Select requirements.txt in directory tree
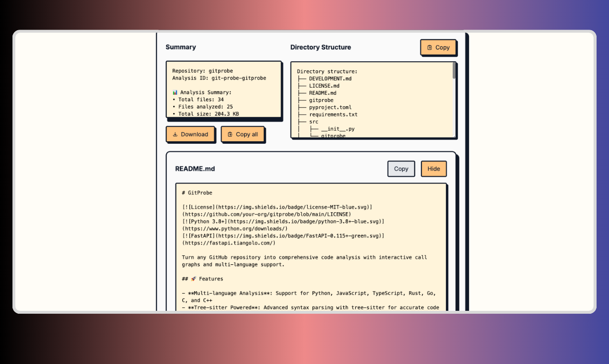 point(333,114)
